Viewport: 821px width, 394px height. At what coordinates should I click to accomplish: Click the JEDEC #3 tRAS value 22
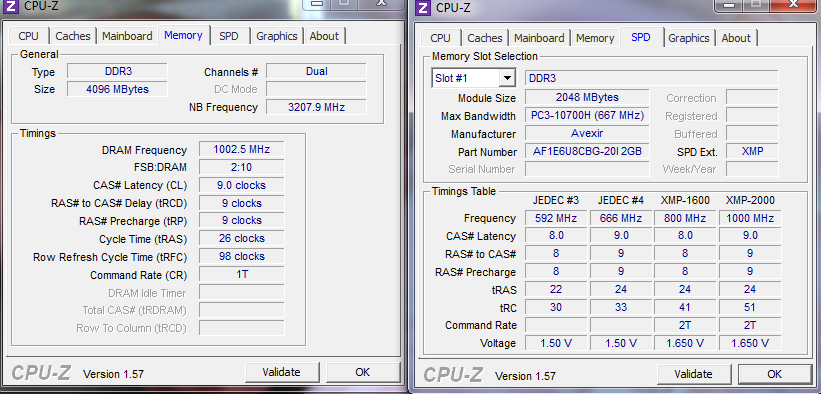click(x=556, y=289)
